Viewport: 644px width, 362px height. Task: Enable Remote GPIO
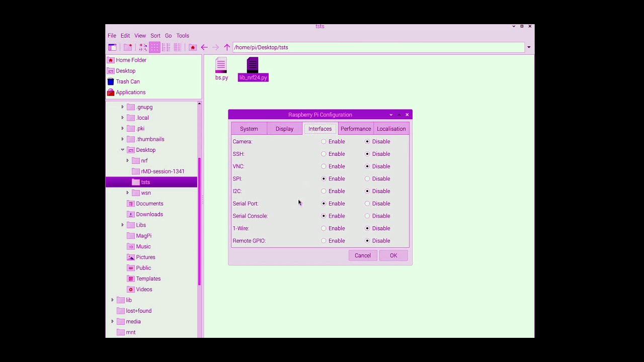pos(324,241)
